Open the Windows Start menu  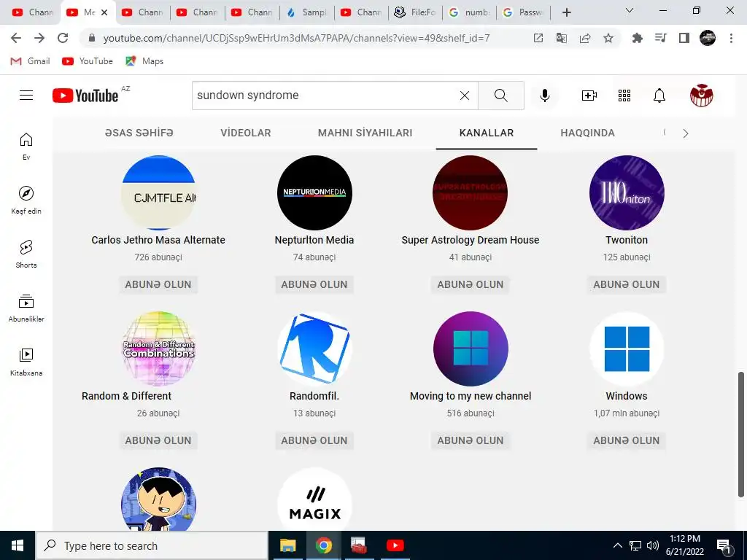tap(18, 545)
